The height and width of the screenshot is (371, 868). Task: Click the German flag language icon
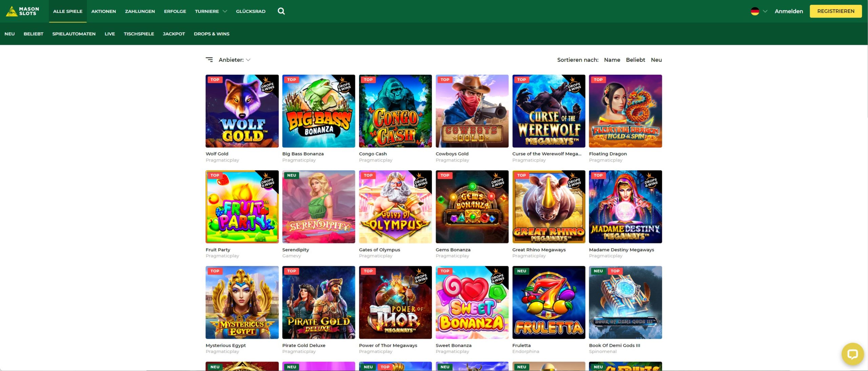755,11
